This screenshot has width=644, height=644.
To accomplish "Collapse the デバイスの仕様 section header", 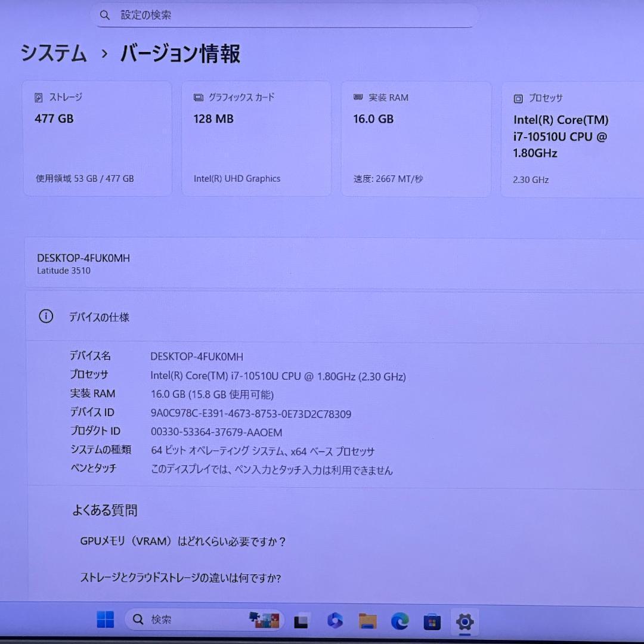I will tap(335, 317).
